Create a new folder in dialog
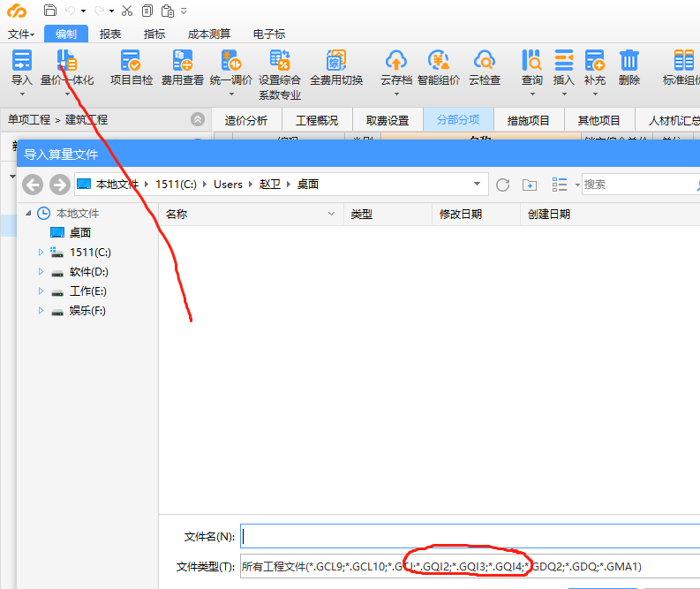700x589 pixels. [530, 185]
